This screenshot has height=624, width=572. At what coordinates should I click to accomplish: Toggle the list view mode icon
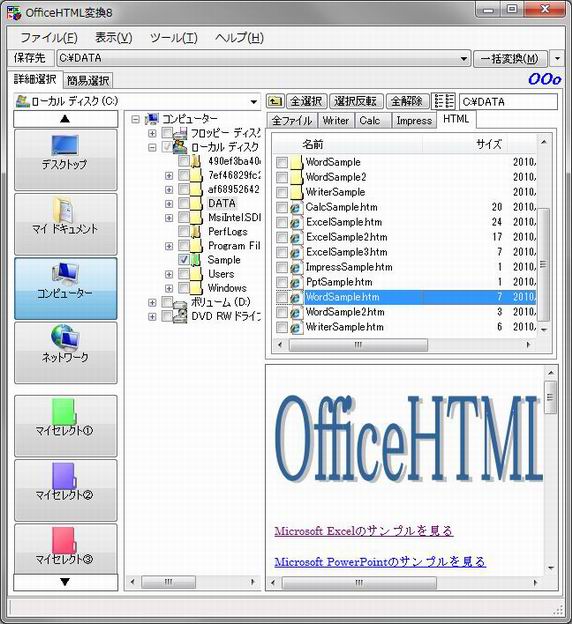click(444, 101)
